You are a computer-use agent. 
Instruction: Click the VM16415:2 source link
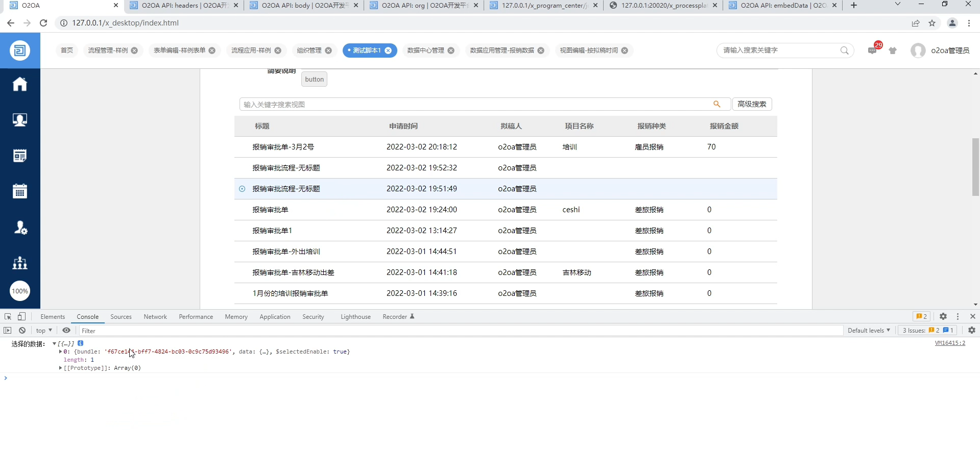point(950,343)
